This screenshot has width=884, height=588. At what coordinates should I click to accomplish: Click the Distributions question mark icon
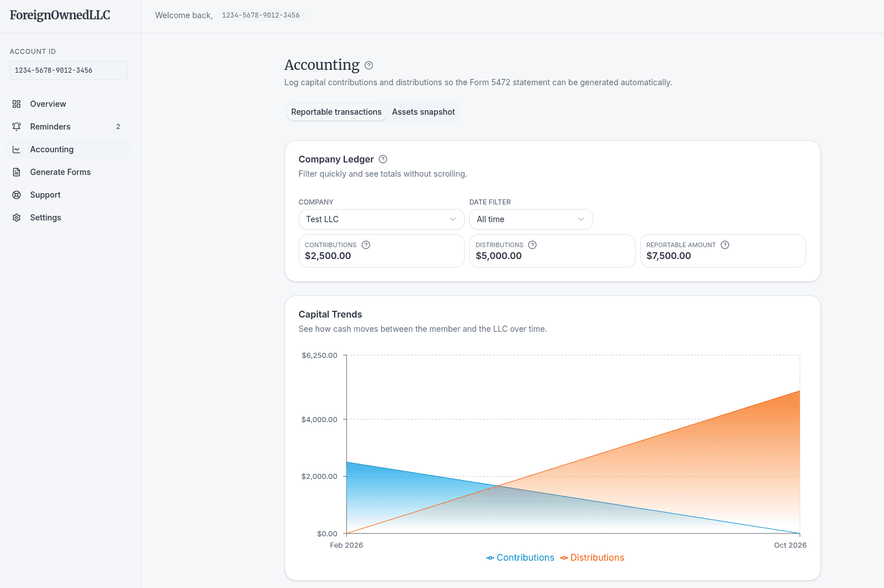point(532,244)
